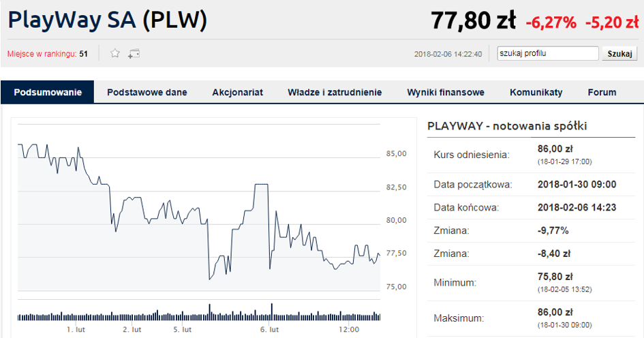Click the -5,20 zł change value
Image resolution: width=644 pixels, height=338 pixels.
612,22
